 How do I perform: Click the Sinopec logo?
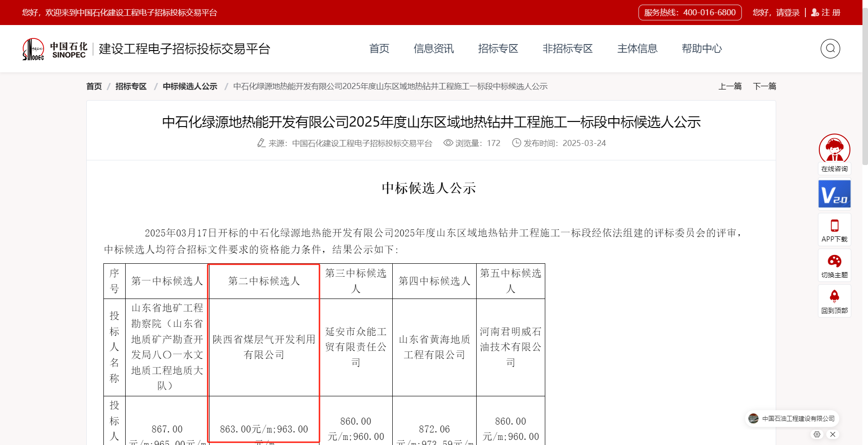[x=55, y=49]
